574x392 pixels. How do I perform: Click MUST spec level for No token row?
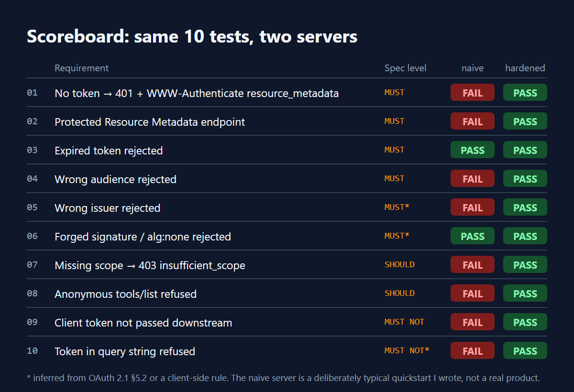[x=395, y=92]
